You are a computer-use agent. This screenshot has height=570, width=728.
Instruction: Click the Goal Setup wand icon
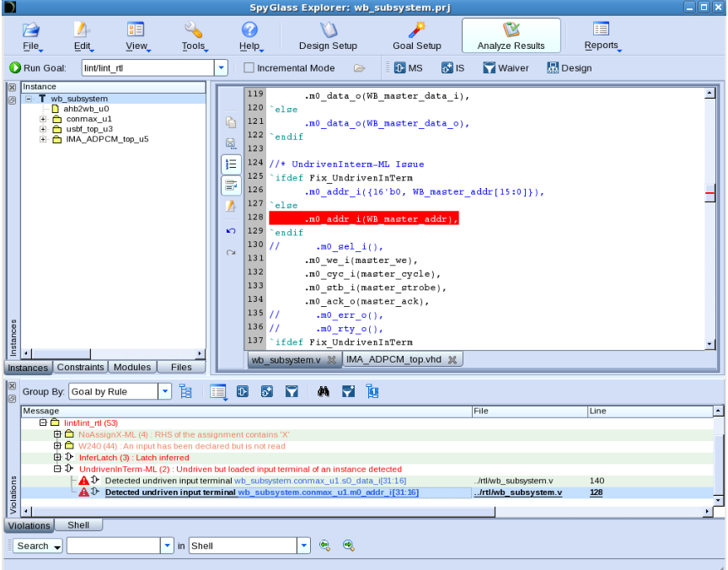(416, 30)
